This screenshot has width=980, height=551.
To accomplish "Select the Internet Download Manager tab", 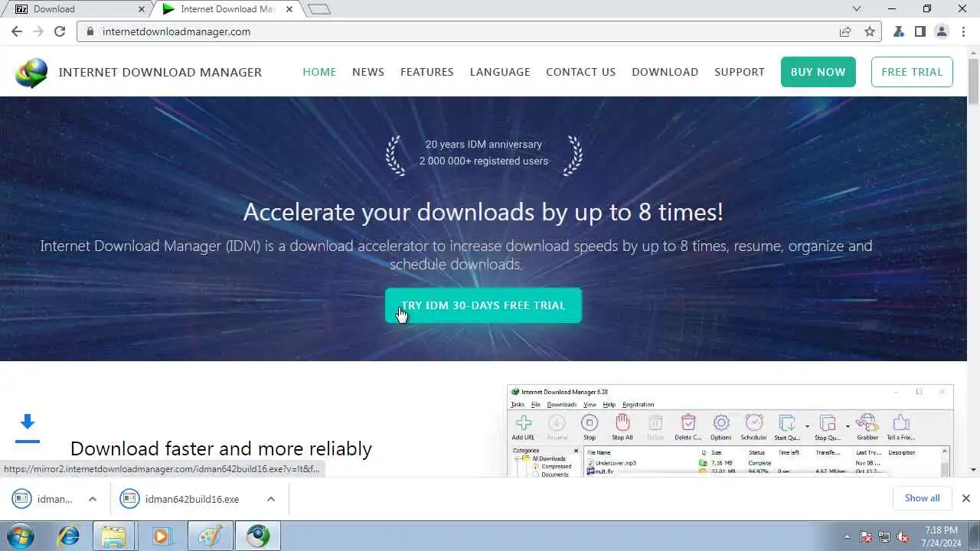I will [227, 9].
